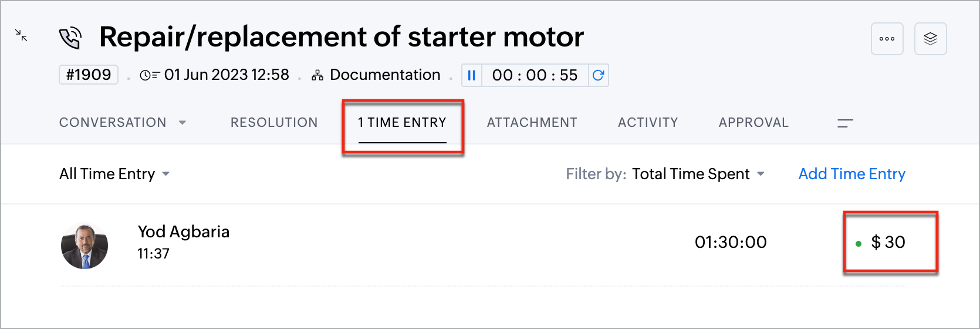Open the Attachment tab
The image size is (980, 329).
[x=532, y=122]
